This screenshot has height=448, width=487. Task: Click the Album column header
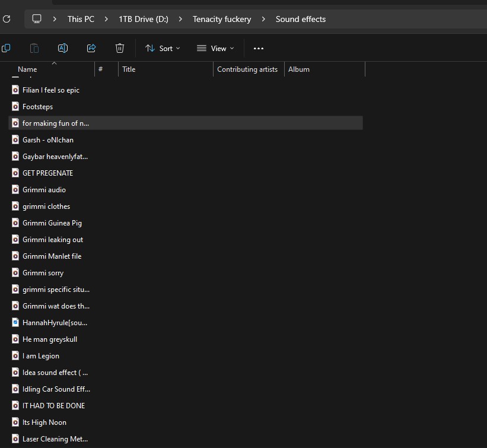coord(299,69)
